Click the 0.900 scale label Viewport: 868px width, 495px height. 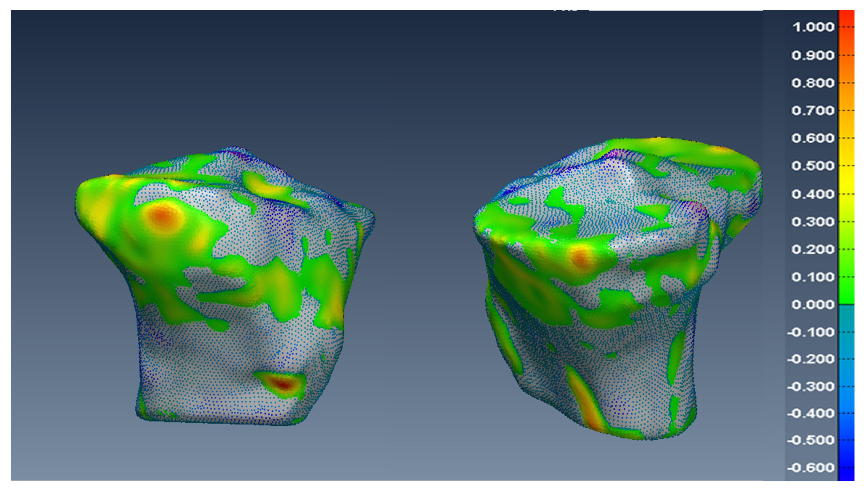click(x=813, y=55)
